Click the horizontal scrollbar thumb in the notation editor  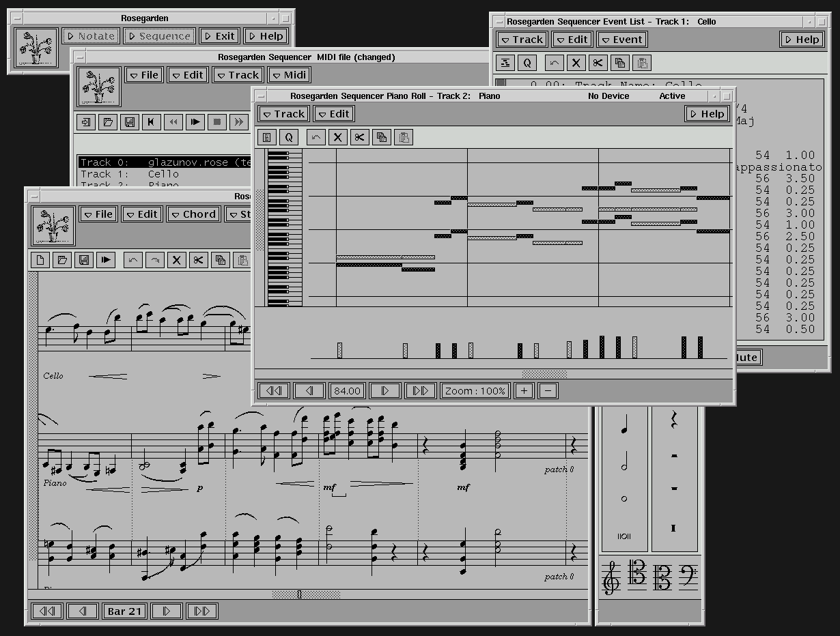306,594
